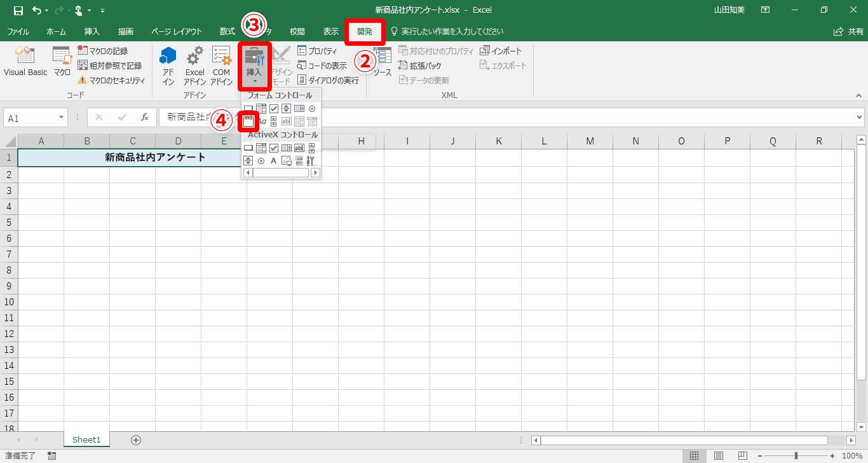Open ActiveX More Controls tools icon

click(312, 161)
